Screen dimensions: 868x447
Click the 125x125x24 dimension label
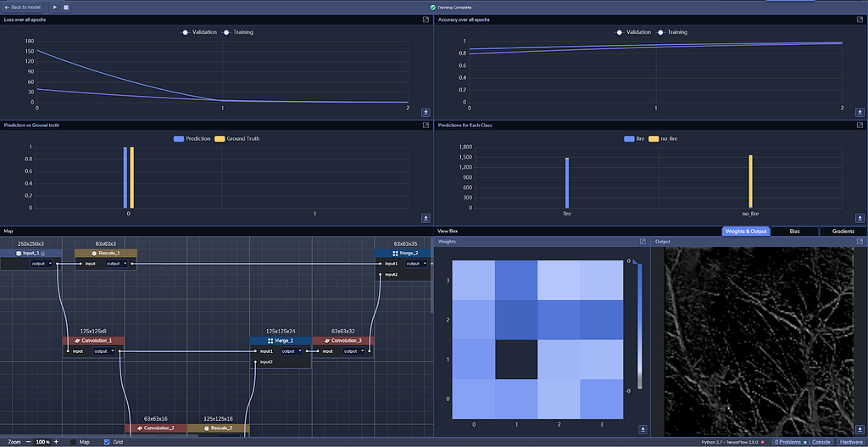(281, 332)
